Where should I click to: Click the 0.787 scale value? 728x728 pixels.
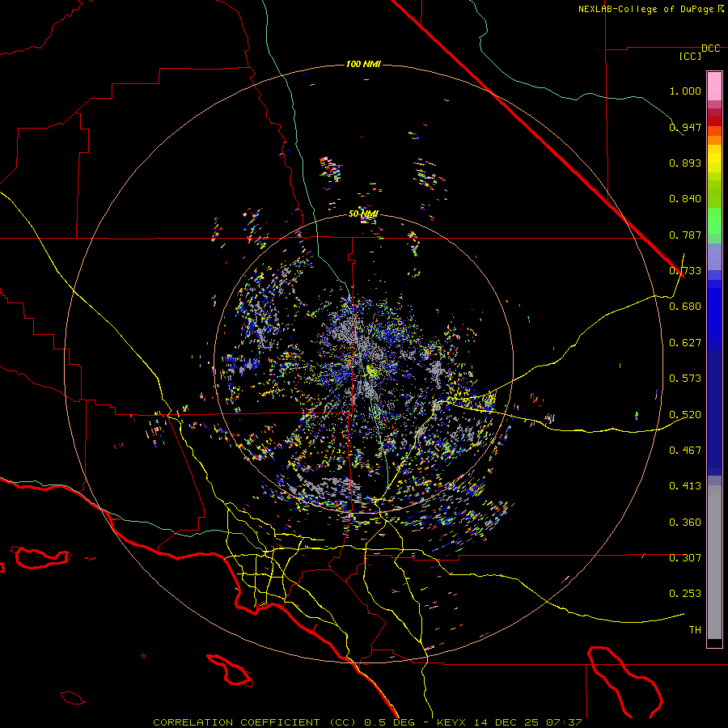coord(685,235)
